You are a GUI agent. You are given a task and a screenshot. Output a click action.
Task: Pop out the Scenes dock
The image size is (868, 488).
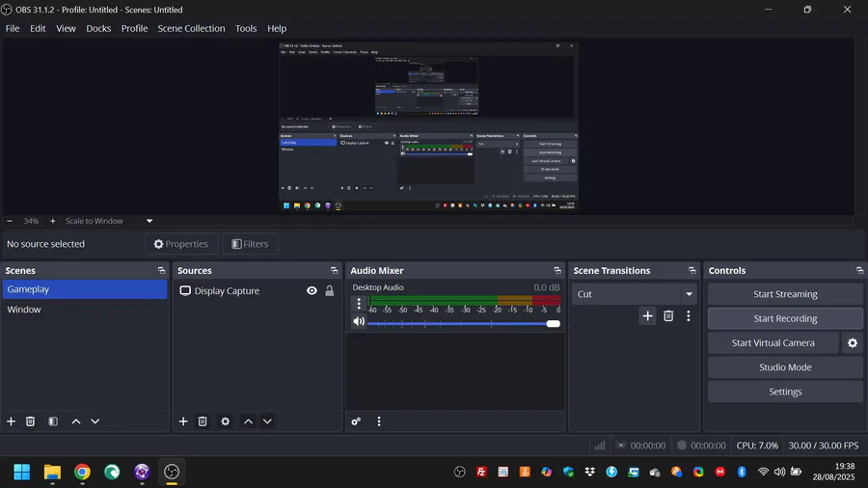click(162, 271)
